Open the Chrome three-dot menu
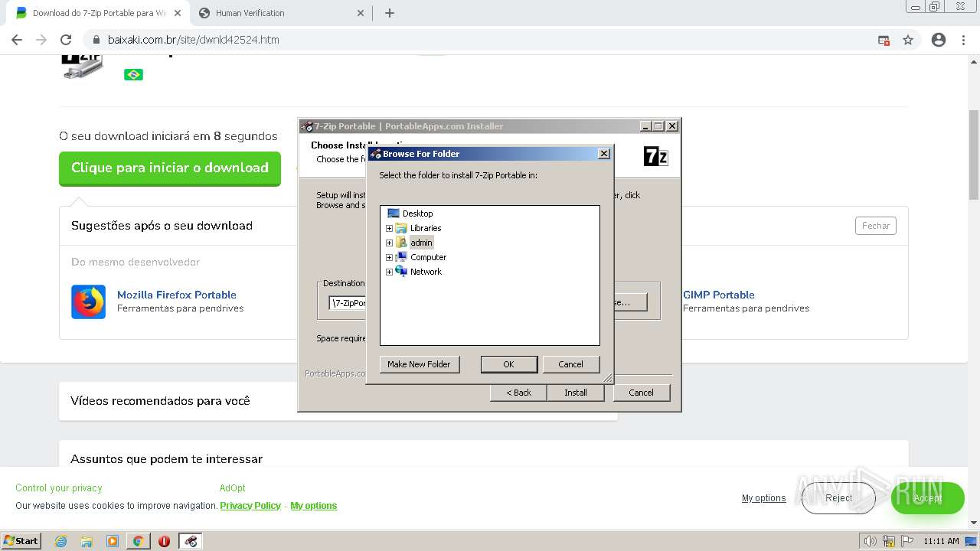The width and height of the screenshot is (980, 551). 963,40
